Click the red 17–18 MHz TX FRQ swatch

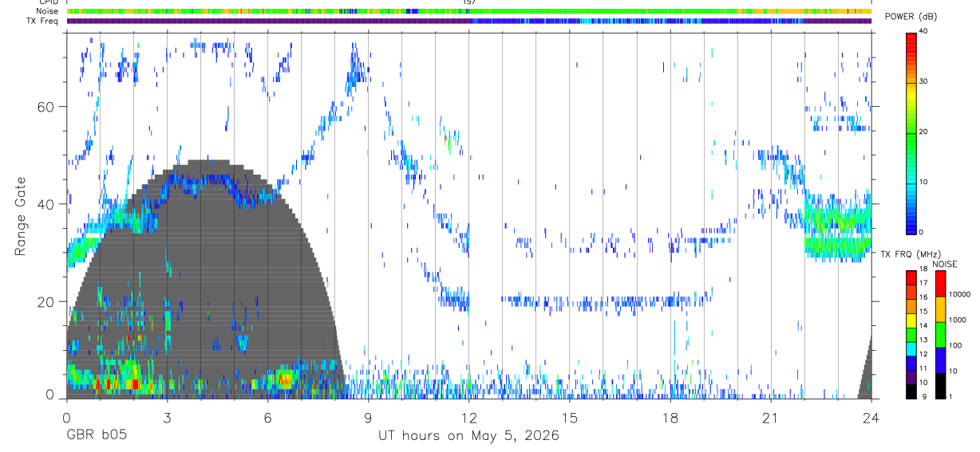click(912, 278)
